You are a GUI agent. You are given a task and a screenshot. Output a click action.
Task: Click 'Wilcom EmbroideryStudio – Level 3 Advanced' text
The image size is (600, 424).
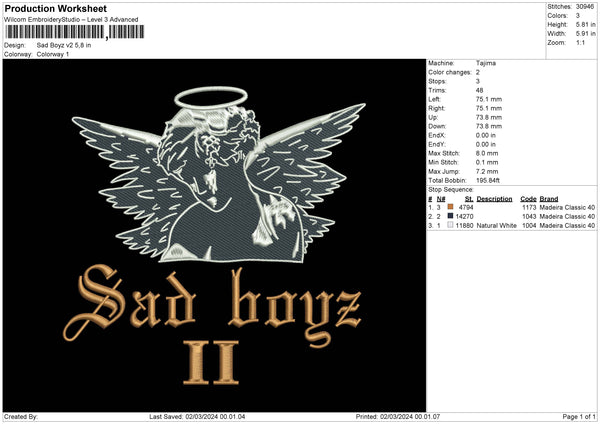71,20
